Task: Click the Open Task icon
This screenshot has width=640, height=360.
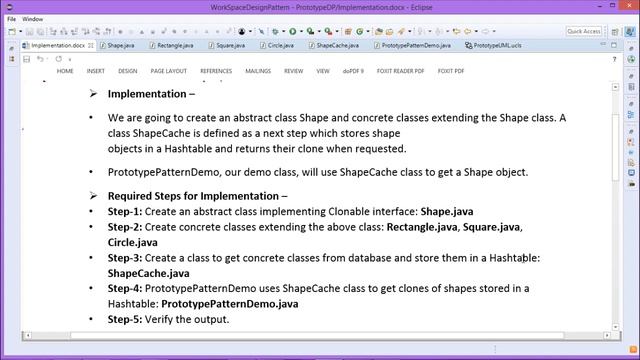Action: pyautogui.click(x=389, y=31)
